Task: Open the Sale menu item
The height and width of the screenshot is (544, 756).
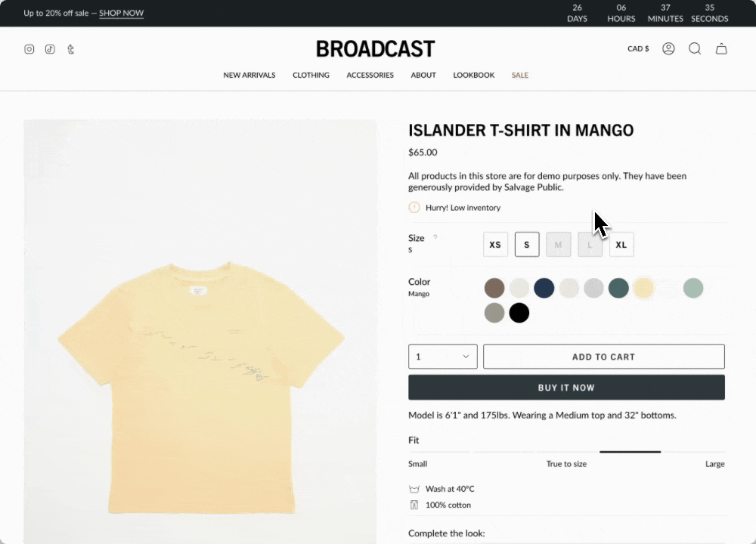Action: pyautogui.click(x=520, y=75)
